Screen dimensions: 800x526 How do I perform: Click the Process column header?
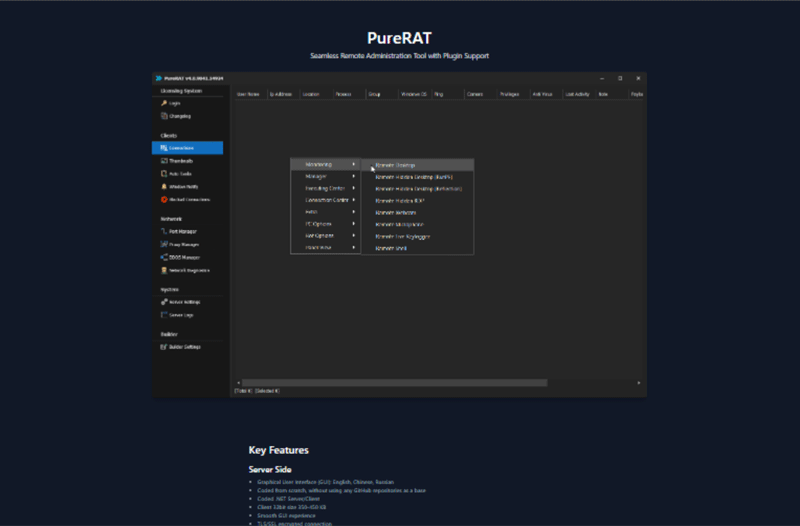349,94
